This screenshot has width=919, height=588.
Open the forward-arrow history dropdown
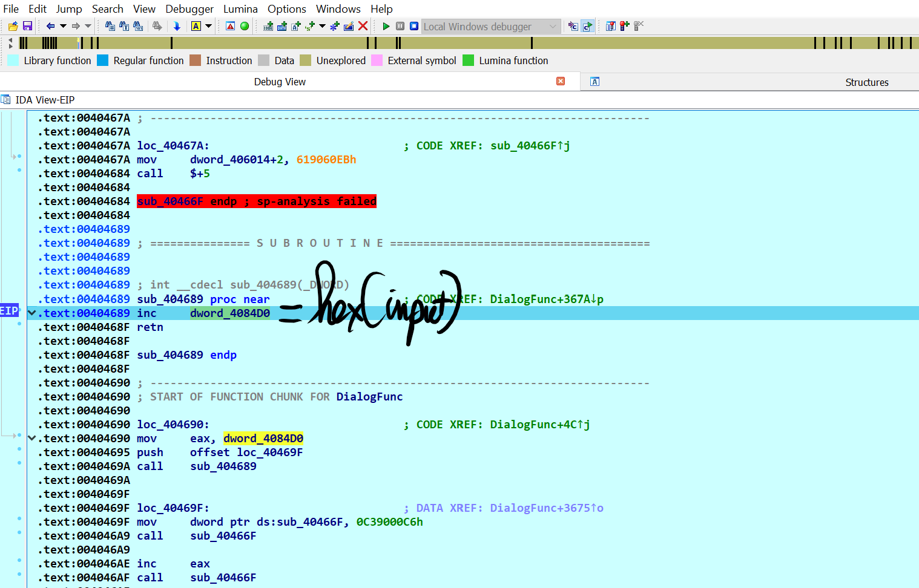point(88,26)
